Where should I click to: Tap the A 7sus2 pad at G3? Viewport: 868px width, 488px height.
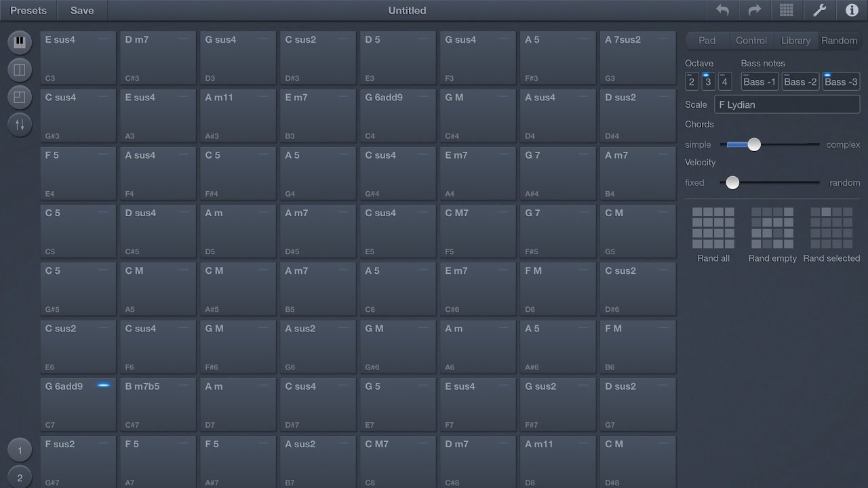638,58
